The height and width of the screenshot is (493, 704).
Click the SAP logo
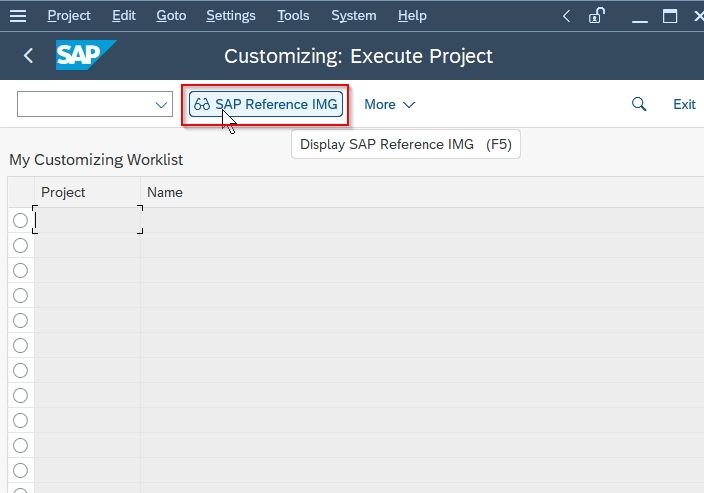click(86, 55)
